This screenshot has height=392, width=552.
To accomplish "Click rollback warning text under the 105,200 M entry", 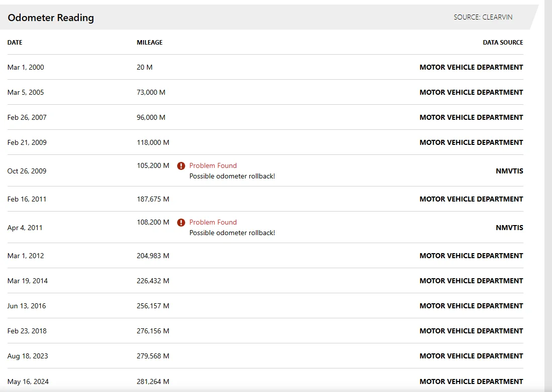I will 232,176.
